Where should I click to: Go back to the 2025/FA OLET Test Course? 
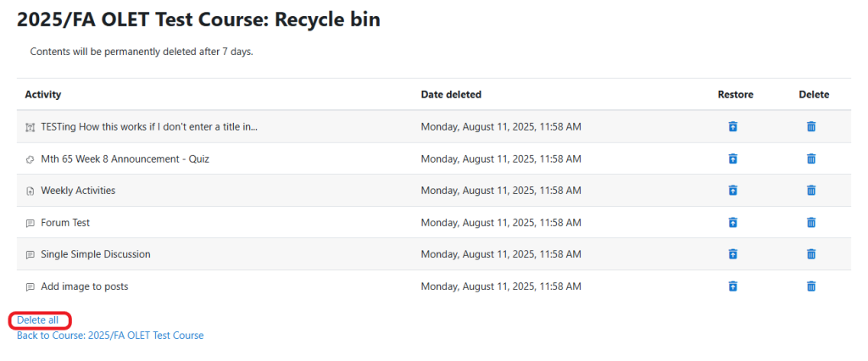coord(110,336)
